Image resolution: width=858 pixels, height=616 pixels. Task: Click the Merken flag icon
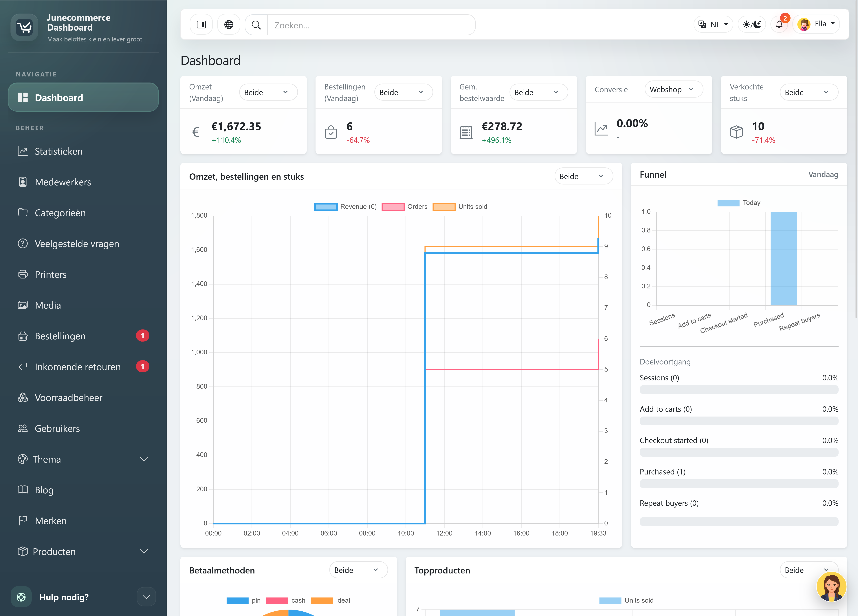[x=23, y=521]
